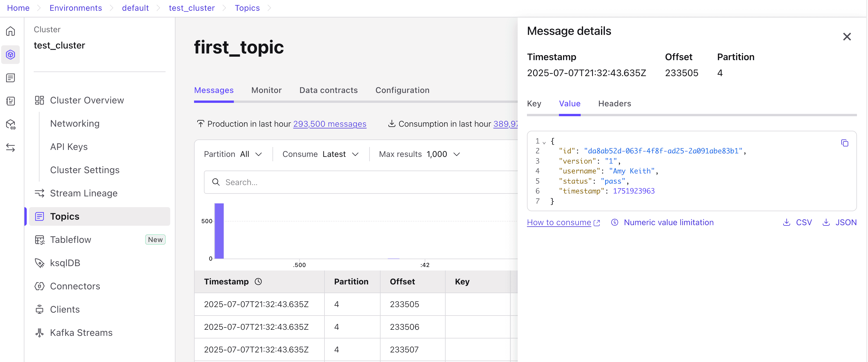Show the message Headers tab
868x362 pixels.
click(x=614, y=103)
